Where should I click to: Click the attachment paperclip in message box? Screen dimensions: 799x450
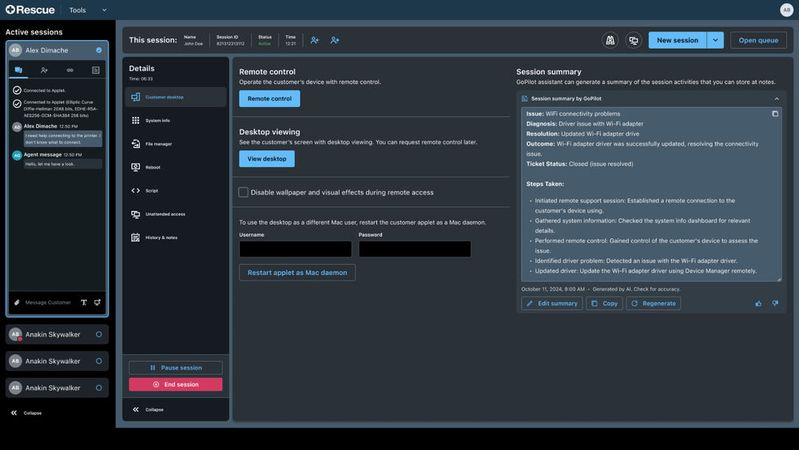point(16,302)
